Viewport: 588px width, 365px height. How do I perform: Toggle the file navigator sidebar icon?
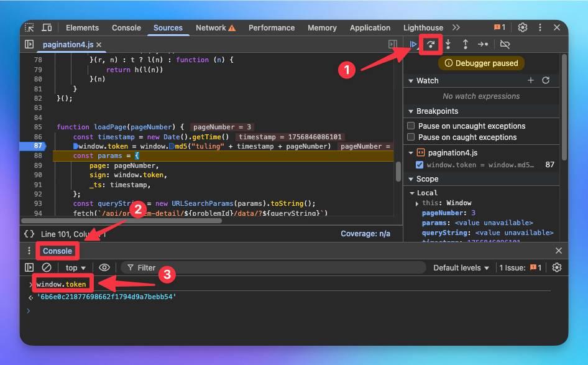coord(29,44)
